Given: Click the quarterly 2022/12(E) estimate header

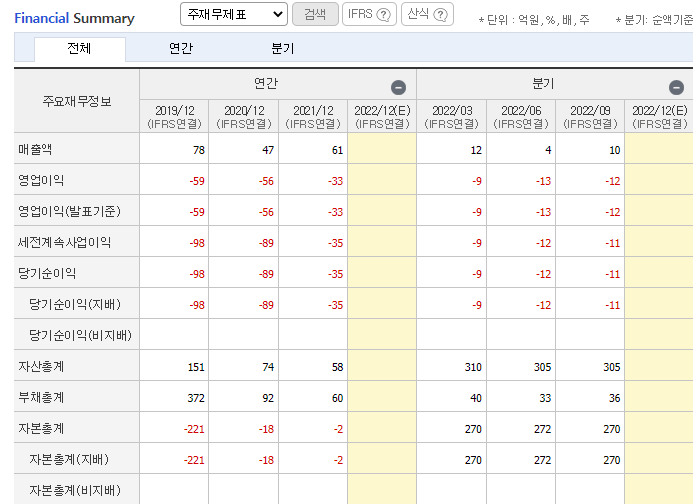Looking at the screenshot, I should (659, 116).
